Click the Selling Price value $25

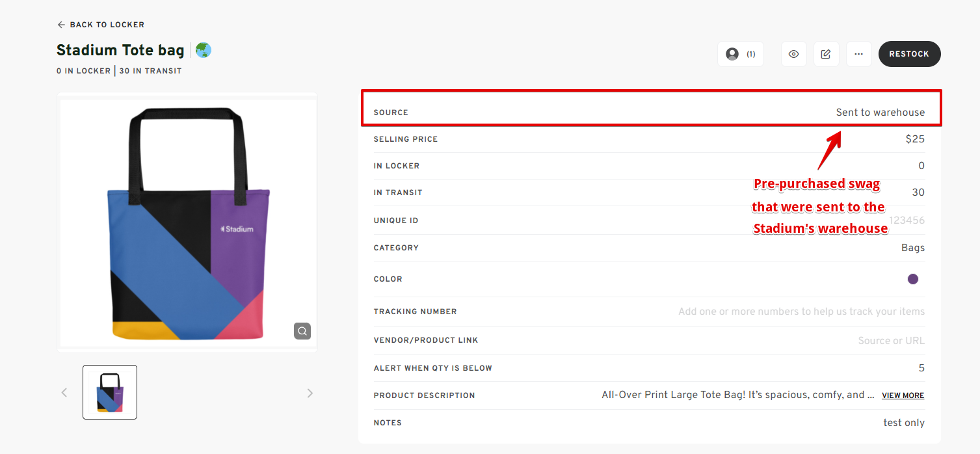pos(915,139)
